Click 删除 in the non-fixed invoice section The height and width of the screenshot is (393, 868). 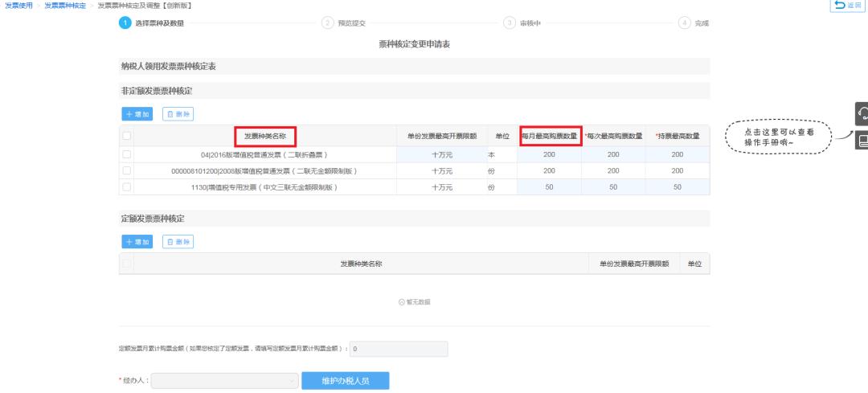[x=178, y=114]
